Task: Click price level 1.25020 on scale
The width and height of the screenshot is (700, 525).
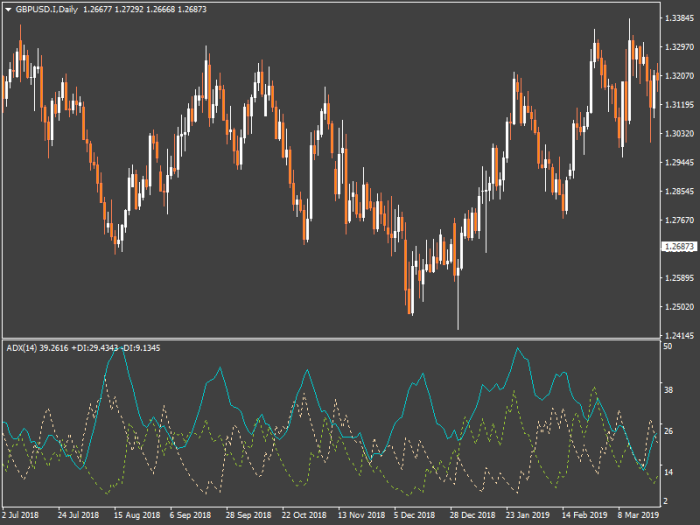Action: tap(679, 307)
